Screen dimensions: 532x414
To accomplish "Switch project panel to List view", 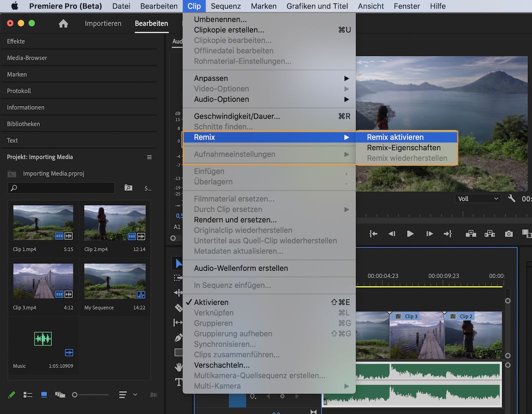I will click(x=27, y=394).
